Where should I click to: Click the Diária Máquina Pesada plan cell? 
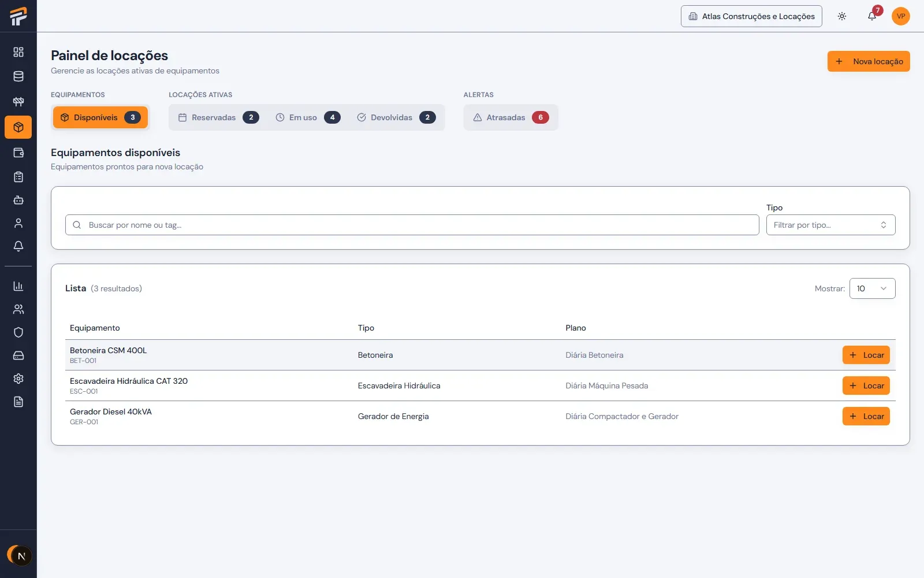click(606, 386)
